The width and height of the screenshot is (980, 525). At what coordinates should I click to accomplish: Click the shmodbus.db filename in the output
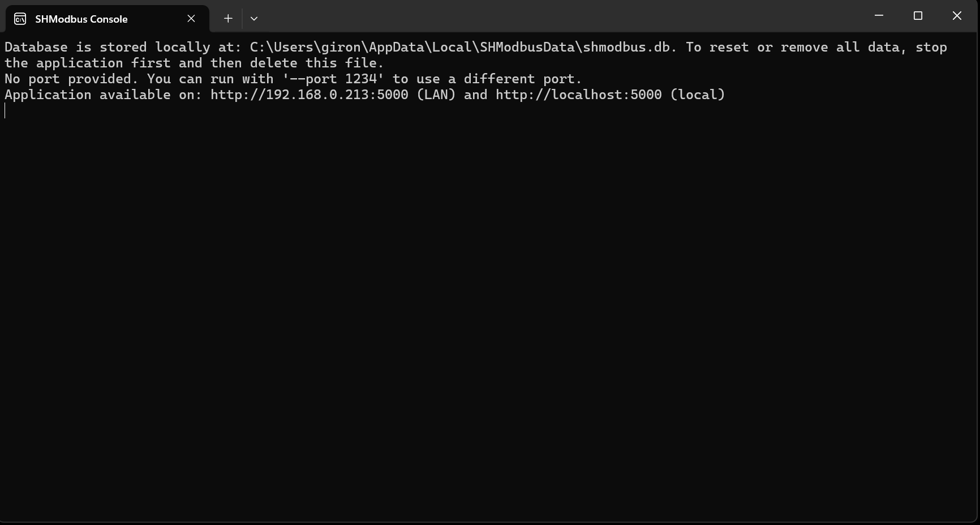click(629, 47)
